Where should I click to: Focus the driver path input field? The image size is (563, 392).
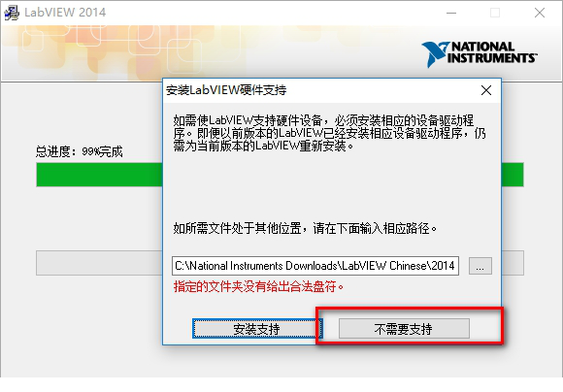pyautogui.click(x=315, y=266)
